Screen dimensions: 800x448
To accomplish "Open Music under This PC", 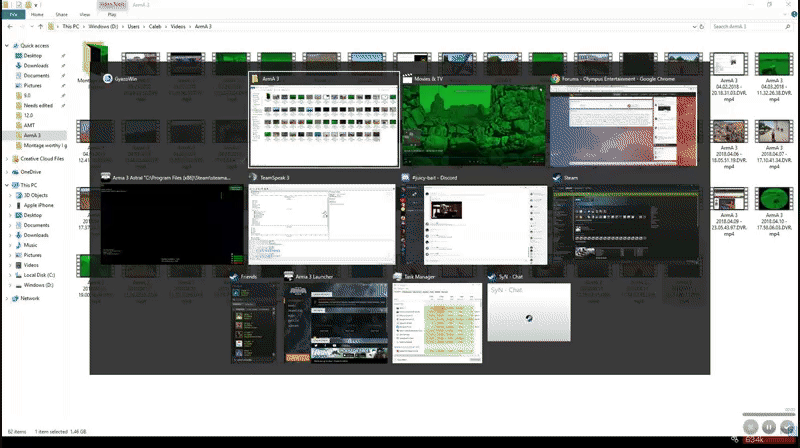I will pos(30,245).
